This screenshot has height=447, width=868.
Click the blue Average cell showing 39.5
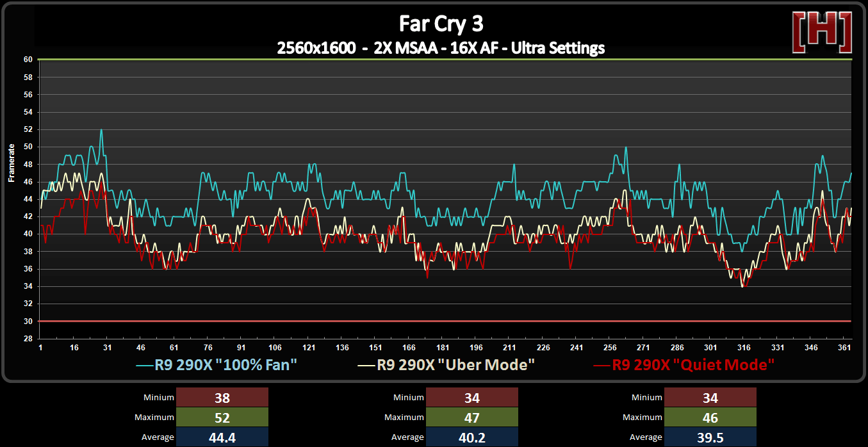(x=710, y=437)
